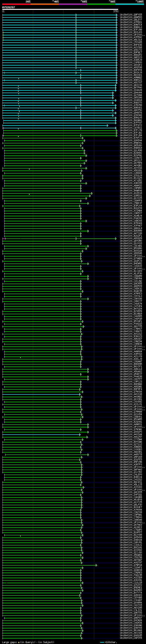
Task: Open hit UniRef100_B7FJH9
Action: [x=131, y=30]
